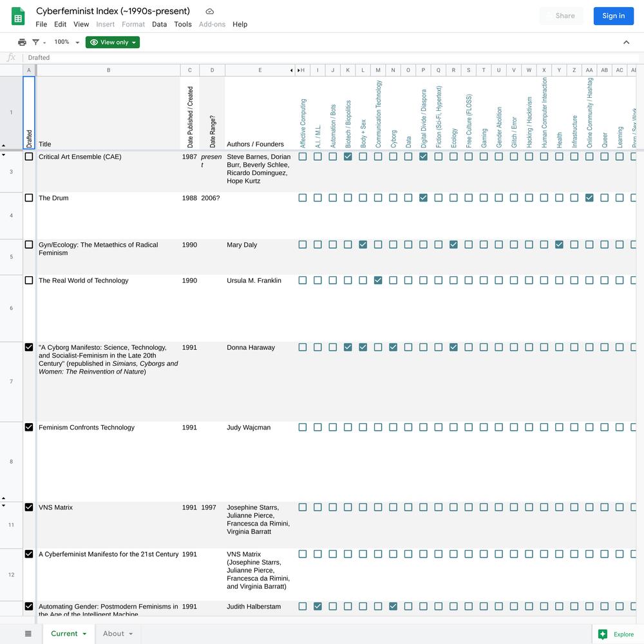Toggle Health checkbox for Gyn/Ecology row
This screenshot has height=644, width=644.
coord(559,244)
